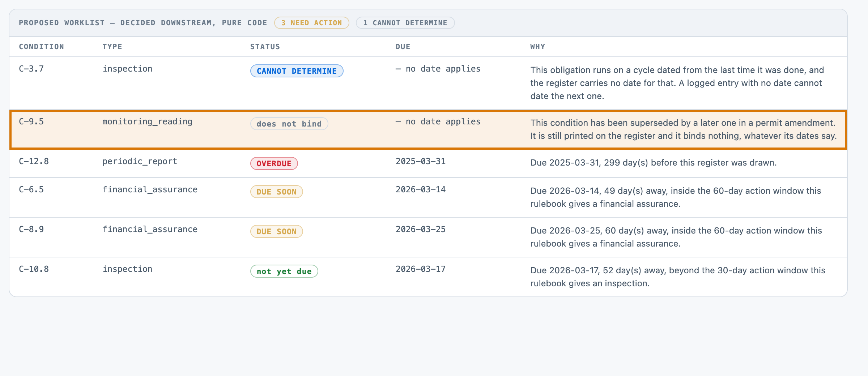868x376 pixels.
Task: Select the TYPE column header
Action: point(112,47)
